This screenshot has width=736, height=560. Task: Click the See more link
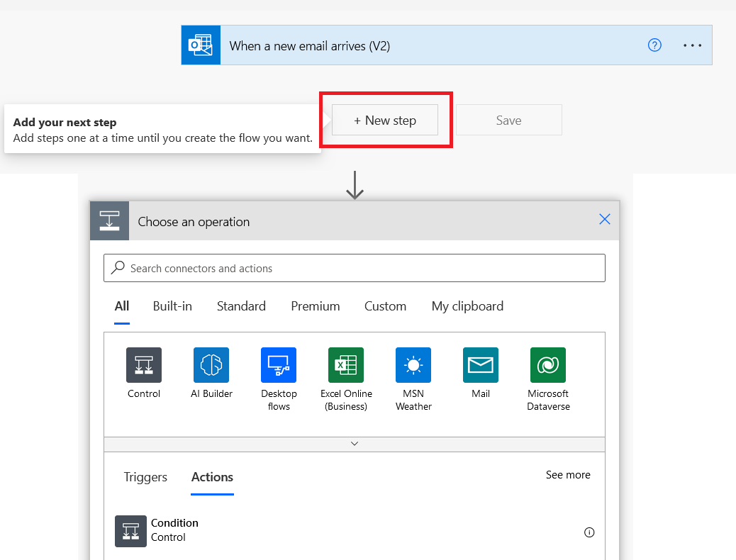click(568, 475)
